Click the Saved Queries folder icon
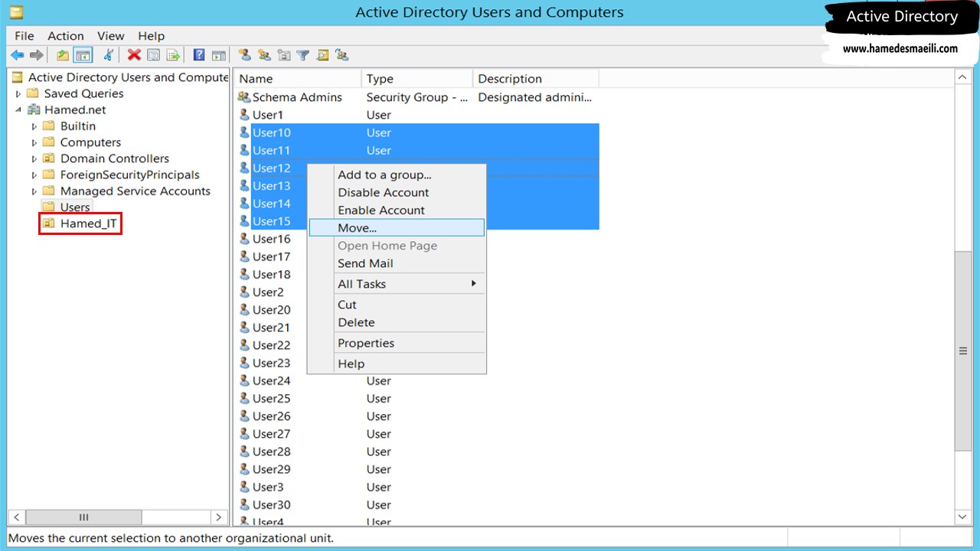 coord(33,93)
